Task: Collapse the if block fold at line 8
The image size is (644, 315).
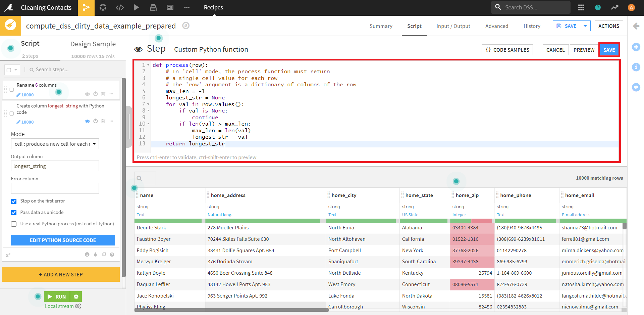Action: (148, 111)
